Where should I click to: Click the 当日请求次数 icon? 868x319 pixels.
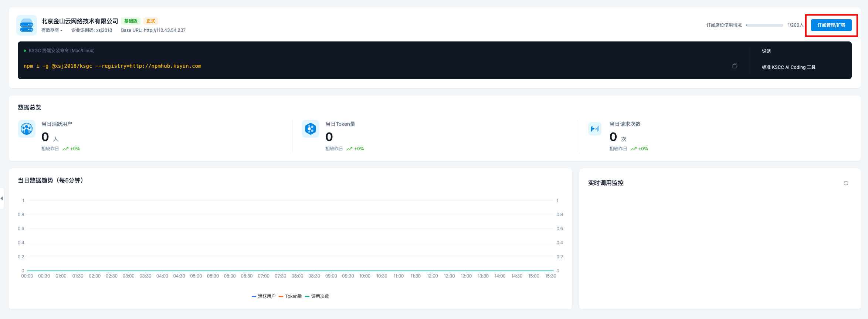pyautogui.click(x=595, y=129)
